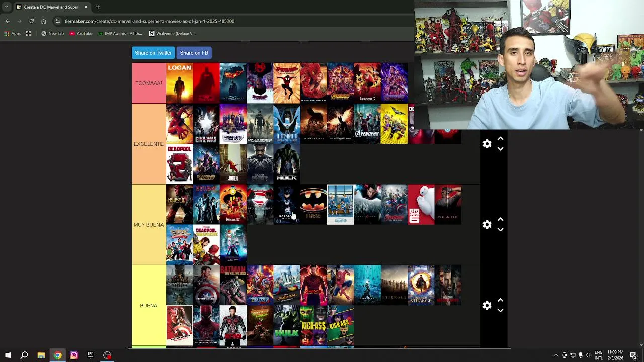Open the browser home page
Screen dimensions: 644x362
click(x=43, y=21)
